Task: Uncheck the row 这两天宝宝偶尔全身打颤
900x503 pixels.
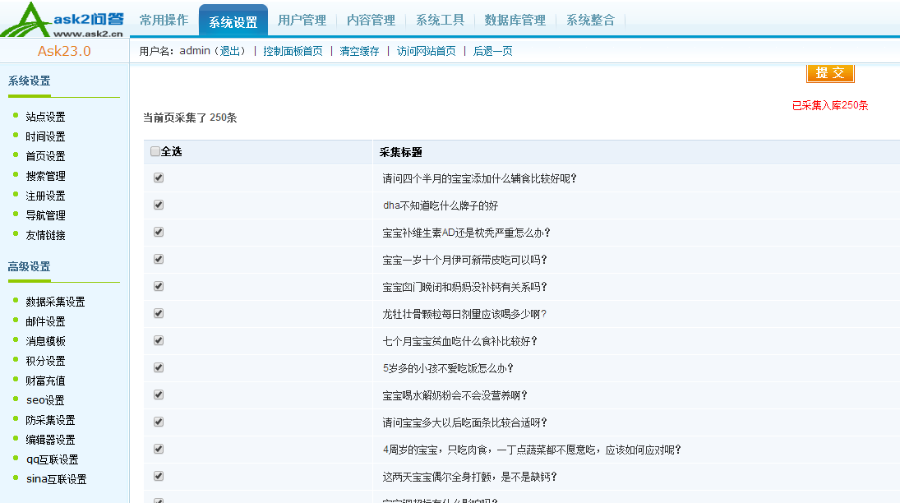Action: tap(159, 476)
